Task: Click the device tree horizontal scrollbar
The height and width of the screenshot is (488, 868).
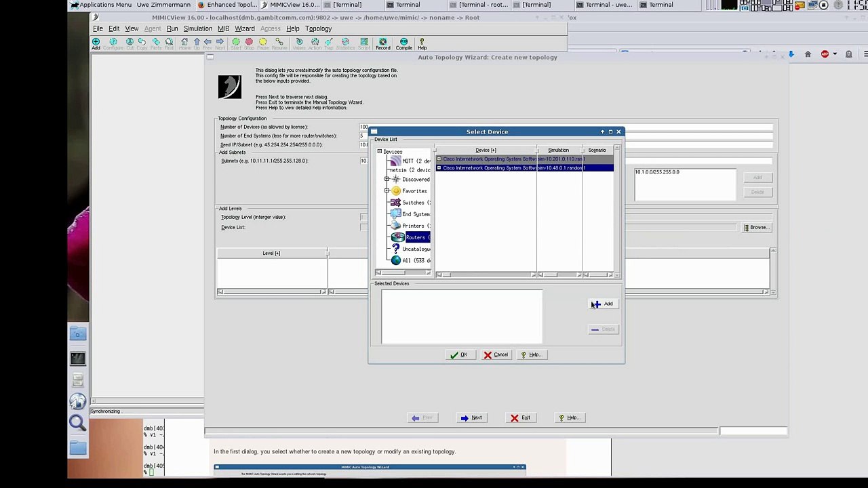Action: [403, 272]
